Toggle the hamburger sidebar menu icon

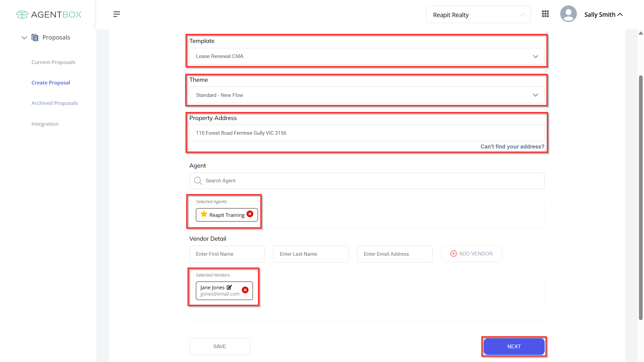coord(117,14)
